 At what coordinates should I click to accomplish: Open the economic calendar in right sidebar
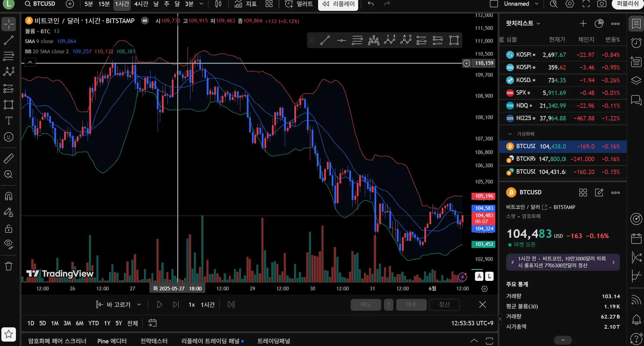636,238
